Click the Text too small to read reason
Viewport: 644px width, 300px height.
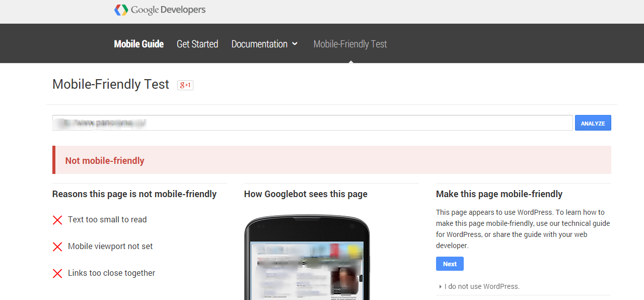click(x=107, y=220)
